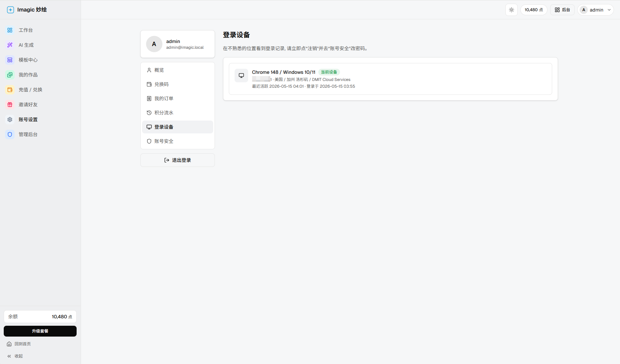
Task: Open the 积分流水 tab
Action: pos(178,113)
